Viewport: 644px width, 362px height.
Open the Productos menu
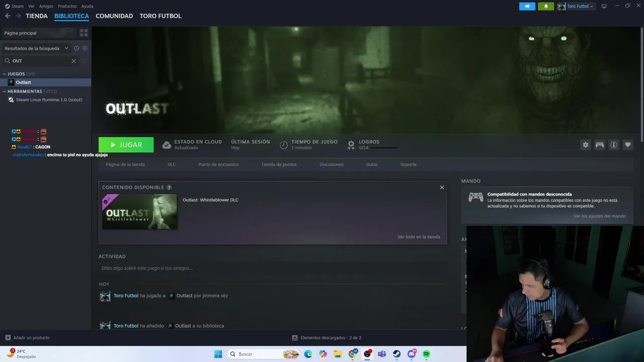(x=67, y=6)
